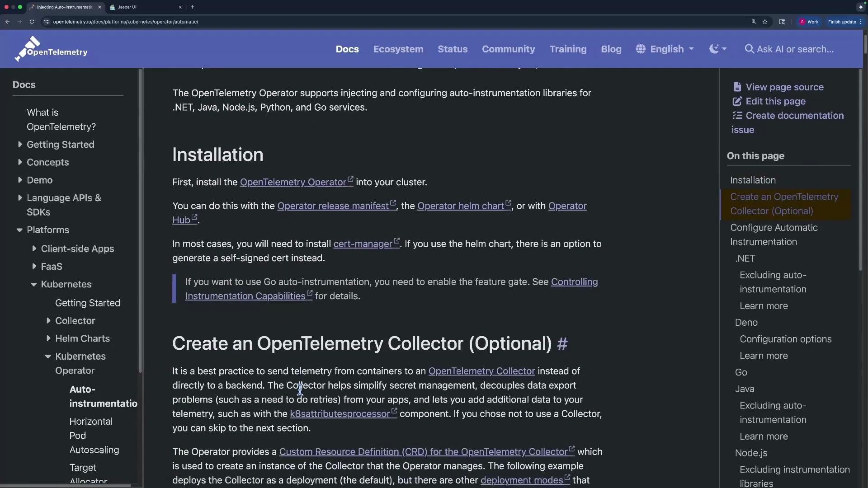Go back with the browser back arrow
Viewport: 868px width, 488px height.
[x=8, y=22]
